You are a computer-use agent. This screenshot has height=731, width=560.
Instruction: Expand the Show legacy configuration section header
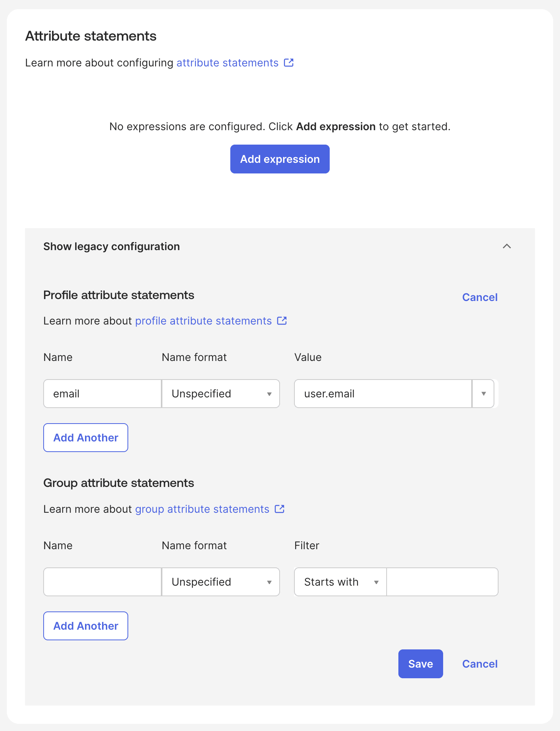tap(111, 246)
